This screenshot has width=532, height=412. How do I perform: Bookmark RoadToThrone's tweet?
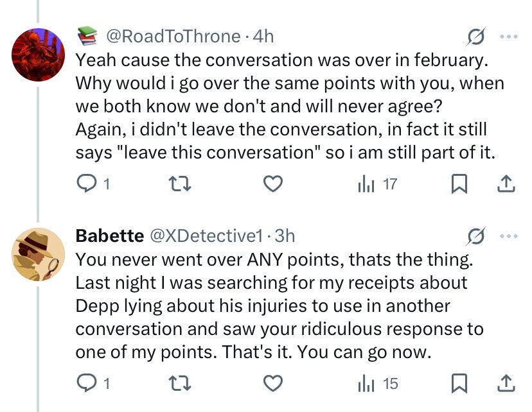(x=459, y=185)
